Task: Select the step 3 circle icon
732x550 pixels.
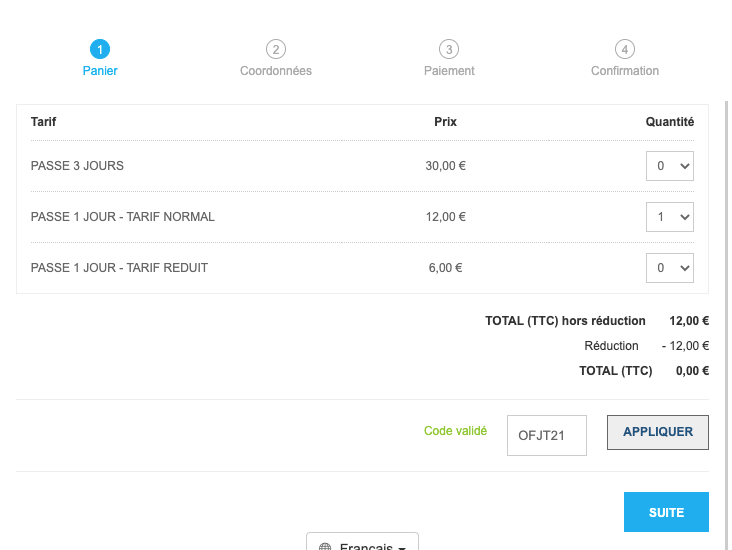Action: (449, 49)
